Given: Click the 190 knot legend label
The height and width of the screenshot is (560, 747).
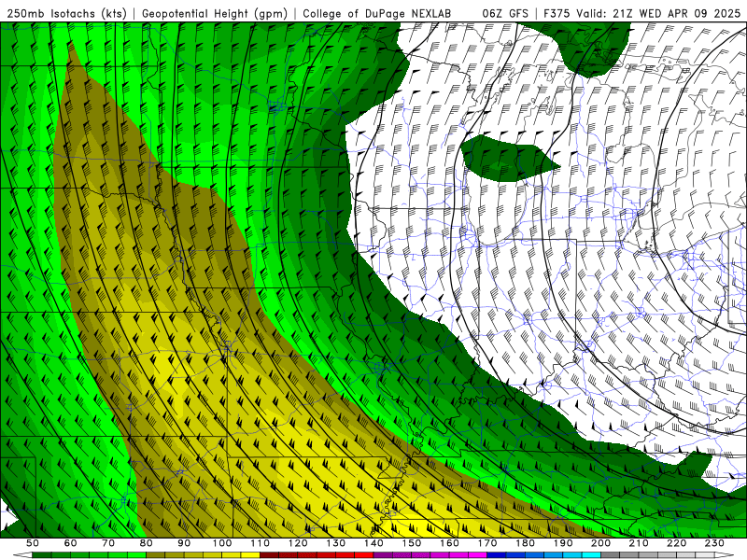Looking at the screenshot, I should coord(563,543).
